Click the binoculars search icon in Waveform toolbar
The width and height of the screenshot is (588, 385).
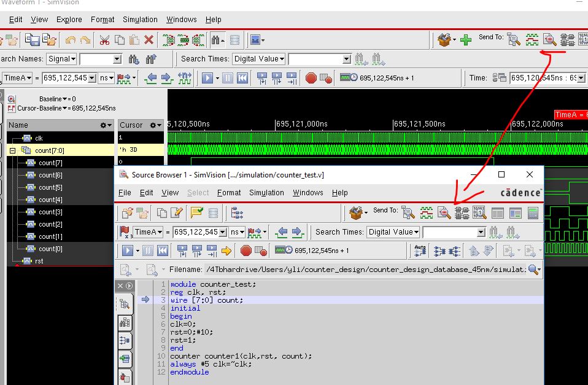(x=217, y=41)
